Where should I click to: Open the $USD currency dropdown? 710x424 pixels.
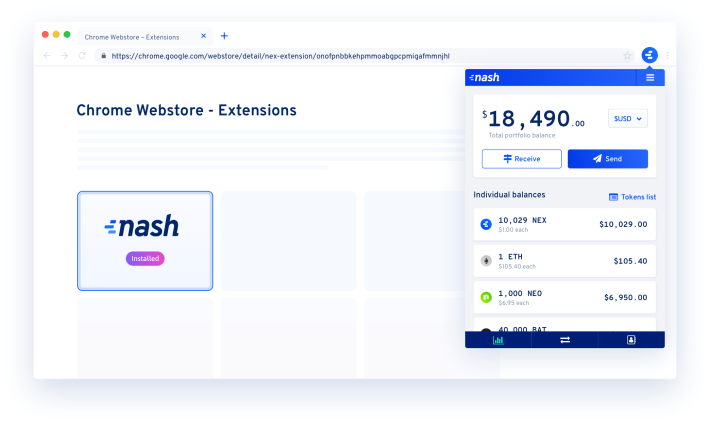[628, 118]
